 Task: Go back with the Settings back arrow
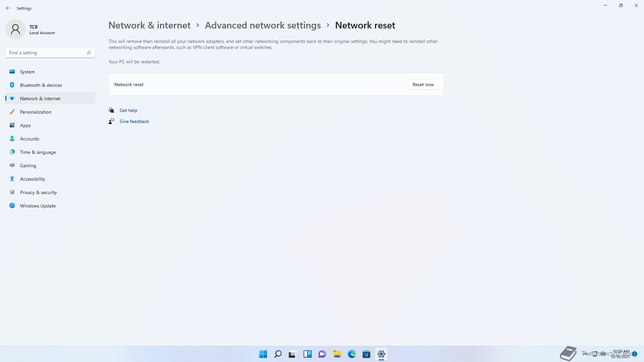8,8
